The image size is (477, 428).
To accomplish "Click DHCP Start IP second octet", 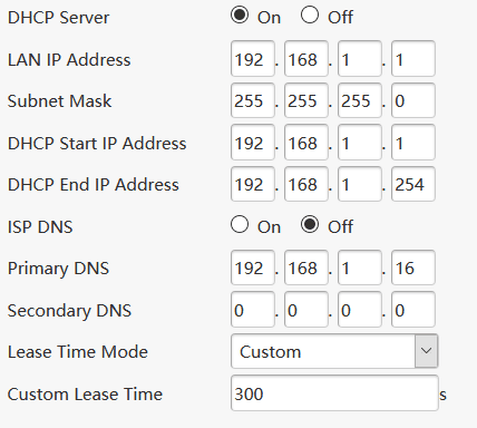I will (306, 142).
